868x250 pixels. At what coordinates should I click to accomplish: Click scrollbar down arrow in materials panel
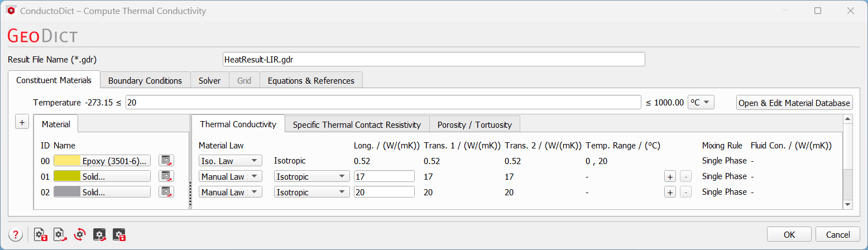point(848,205)
